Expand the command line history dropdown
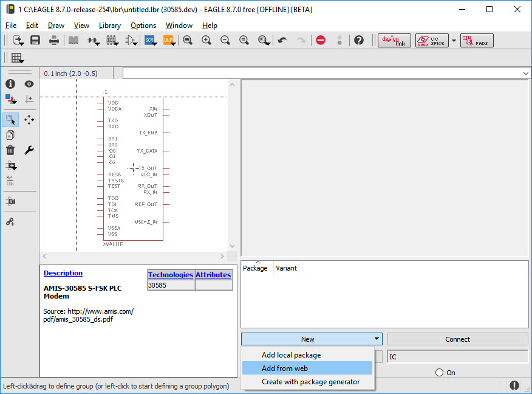Screen dimensions: 532x394 [525, 73]
